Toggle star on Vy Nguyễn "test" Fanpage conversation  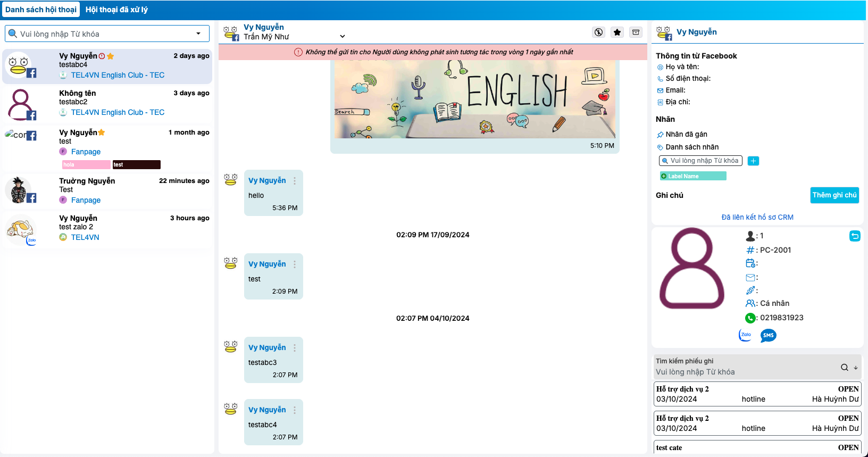tap(102, 132)
